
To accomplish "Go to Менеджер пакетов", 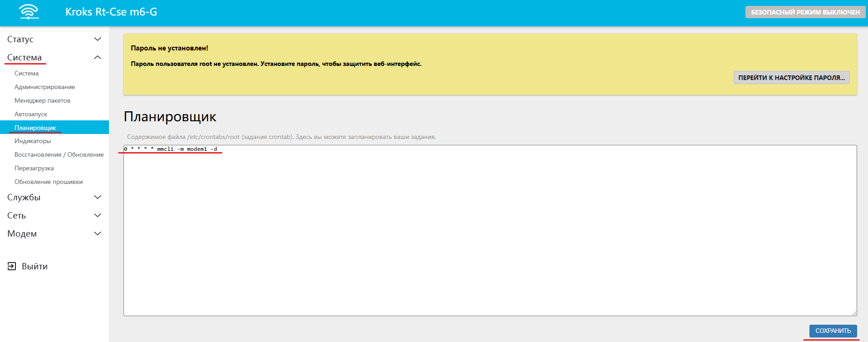I will click(x=42, y=100).
